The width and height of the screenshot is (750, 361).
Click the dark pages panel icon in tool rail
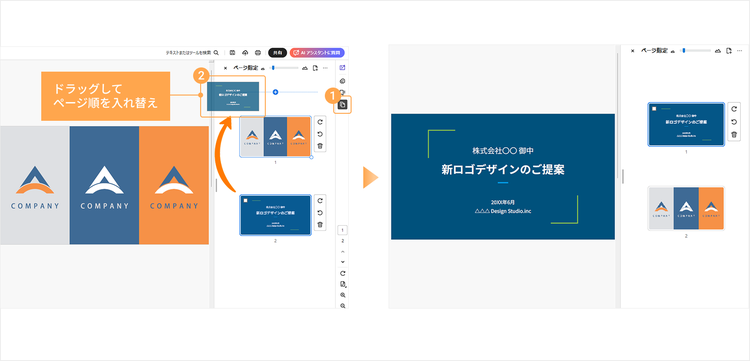click(342, 104)
